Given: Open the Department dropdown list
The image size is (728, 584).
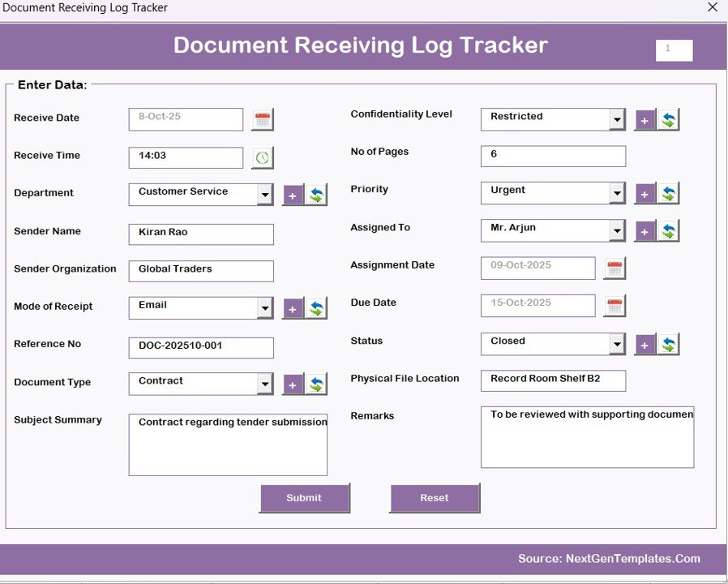Looking at the screenshot, I should 266,194.
